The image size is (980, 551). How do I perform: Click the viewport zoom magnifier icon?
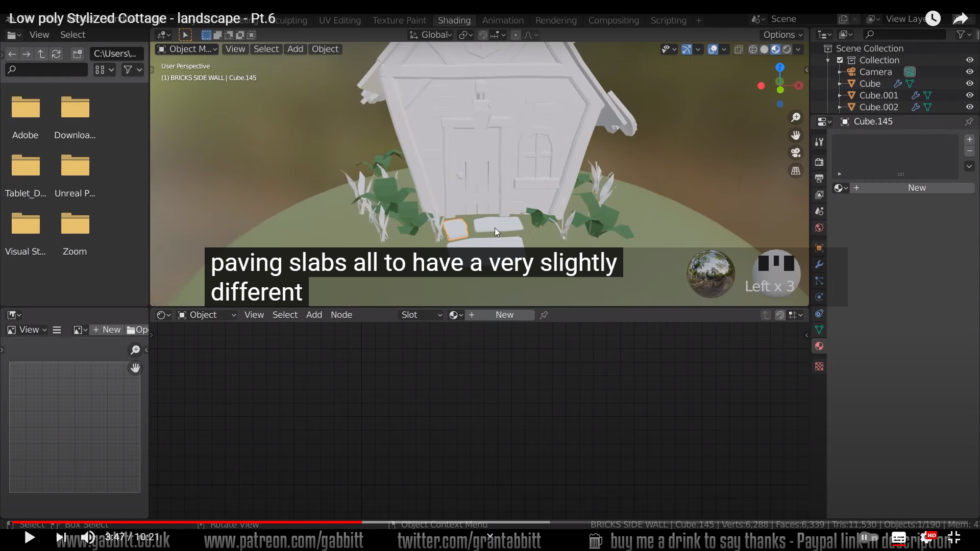coord(796,117)
